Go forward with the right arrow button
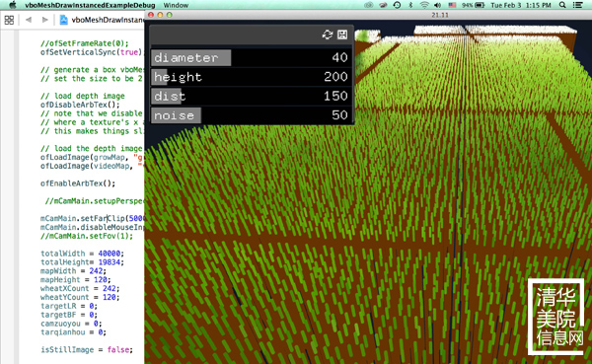 (x=45, y=20)
